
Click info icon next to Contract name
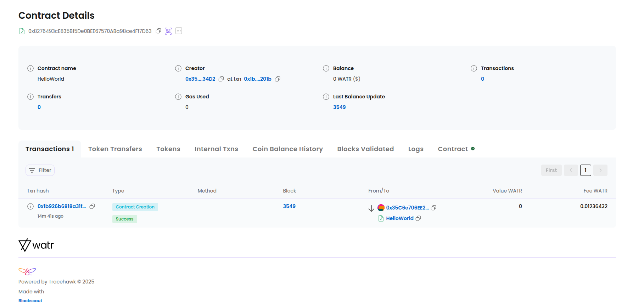(30, 68)
